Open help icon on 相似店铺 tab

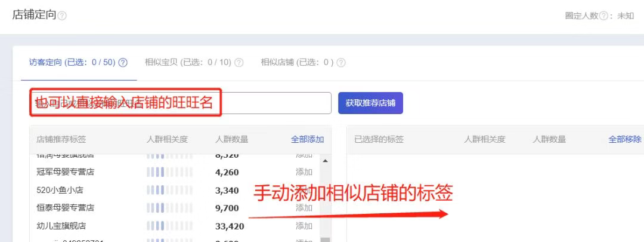point(341,62)
